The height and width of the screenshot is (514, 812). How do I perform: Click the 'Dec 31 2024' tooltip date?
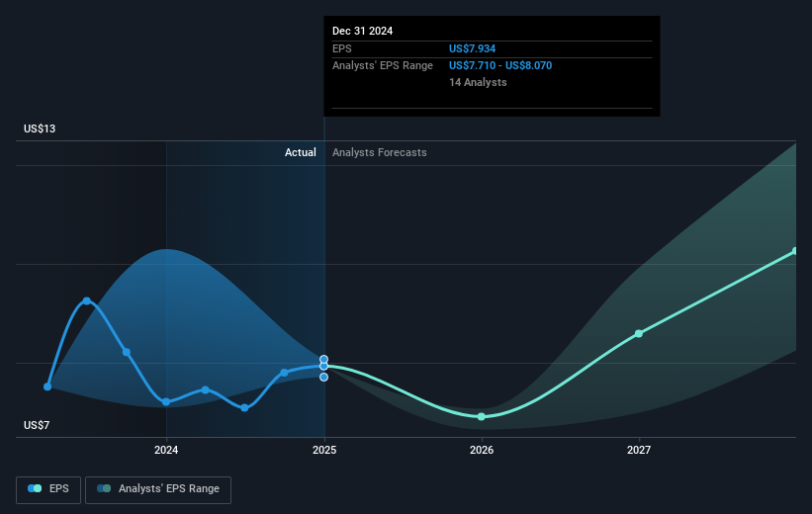tap(363, 31)
